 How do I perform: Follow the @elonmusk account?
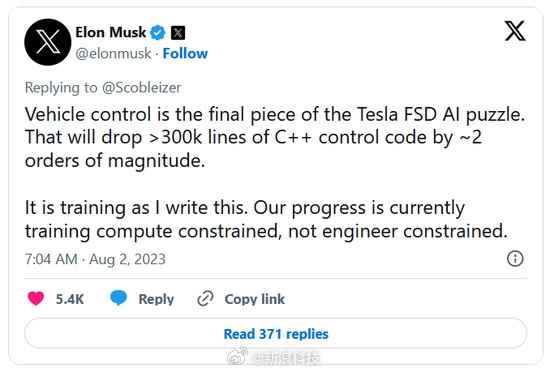click(x=185, y=54)
